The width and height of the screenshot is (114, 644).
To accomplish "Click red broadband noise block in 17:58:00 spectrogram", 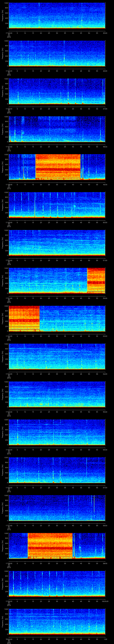I will coord(50,546).
